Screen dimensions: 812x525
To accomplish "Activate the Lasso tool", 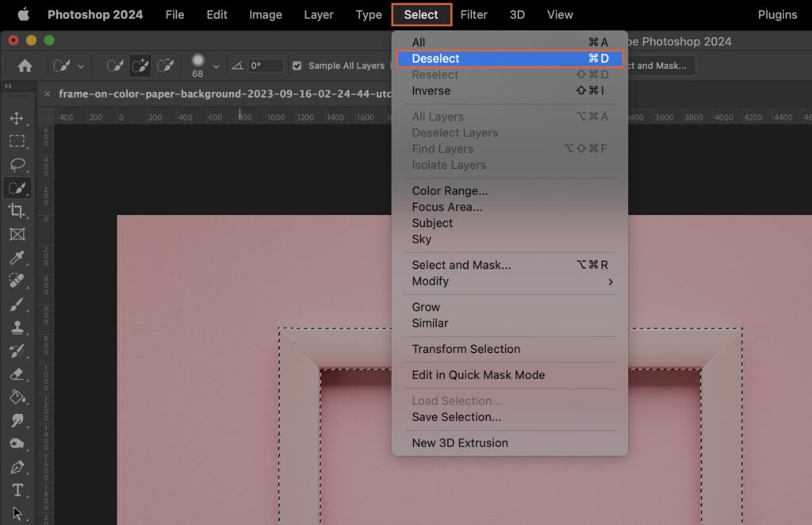I will pyautogui.click(x=17, y=164).
